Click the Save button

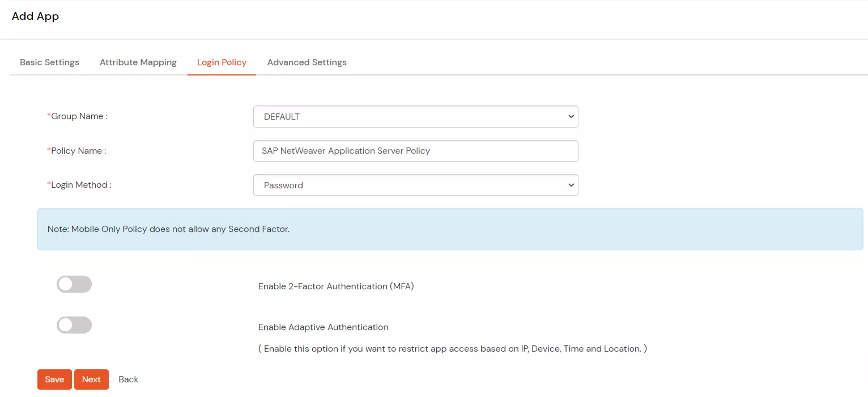click(54, 379)
